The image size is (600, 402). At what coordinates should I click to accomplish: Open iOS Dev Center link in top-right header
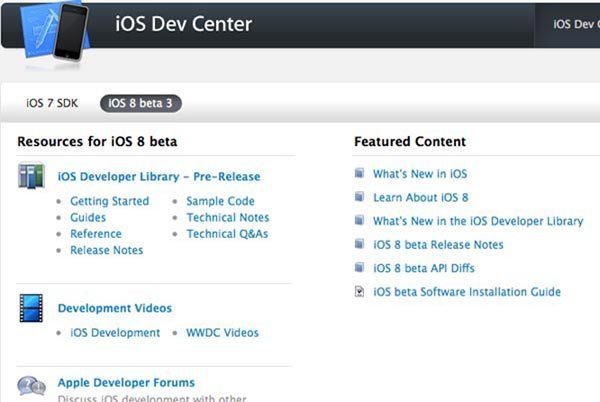576,24
